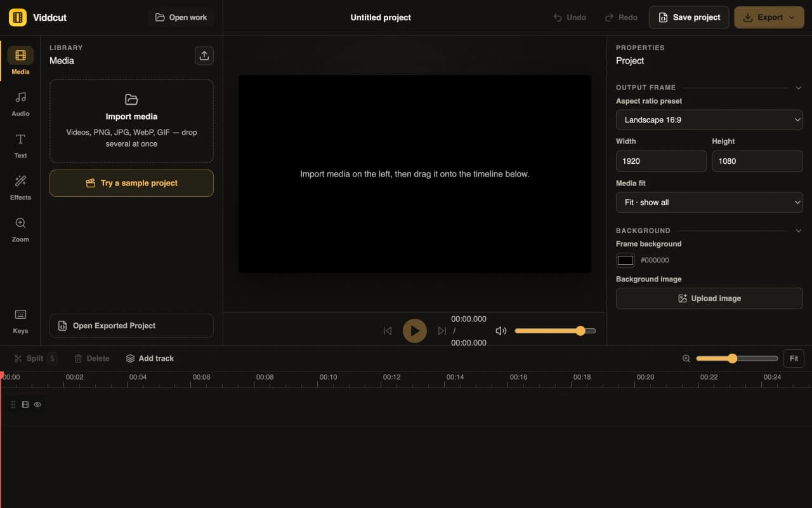Viewport: 812px width, 508px height.
Task: Skip to the end
Action: click(442, 331)
